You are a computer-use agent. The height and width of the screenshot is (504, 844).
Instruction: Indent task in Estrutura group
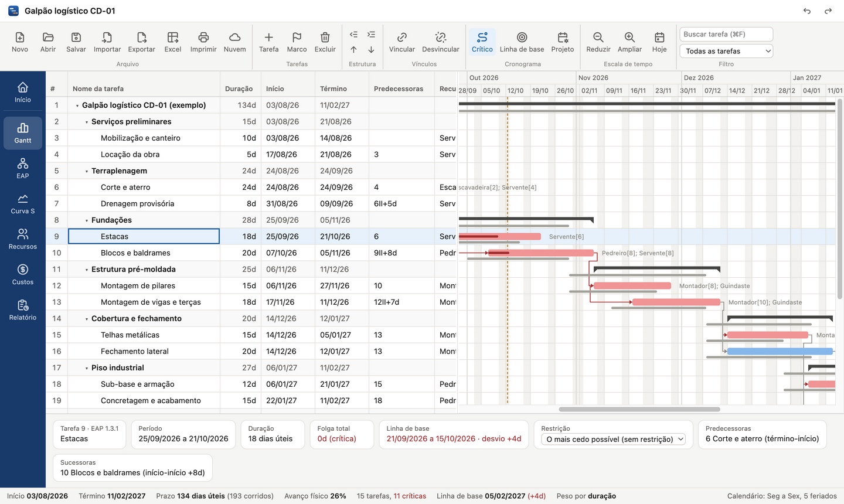pyautogui.click(x=371, y=35)
